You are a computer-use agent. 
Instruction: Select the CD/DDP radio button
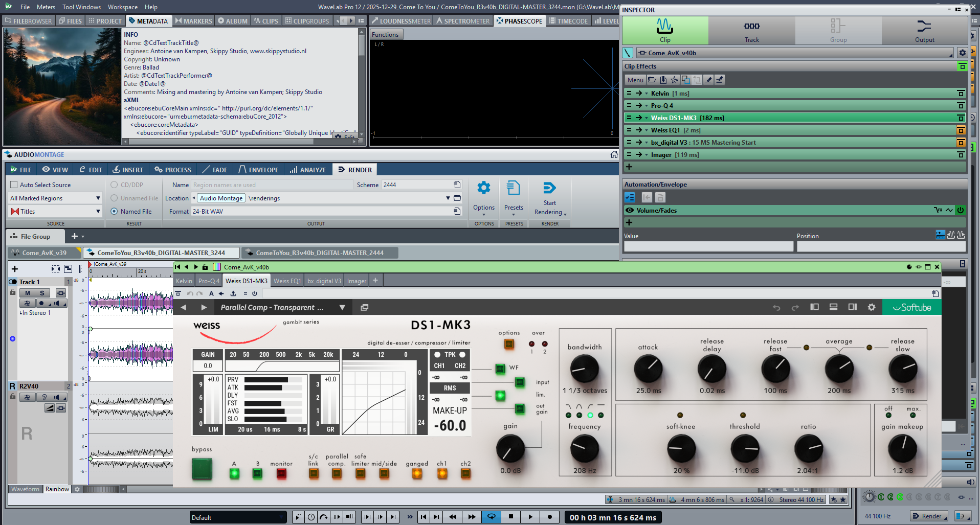pyautogui.click(x=114, y=185)
